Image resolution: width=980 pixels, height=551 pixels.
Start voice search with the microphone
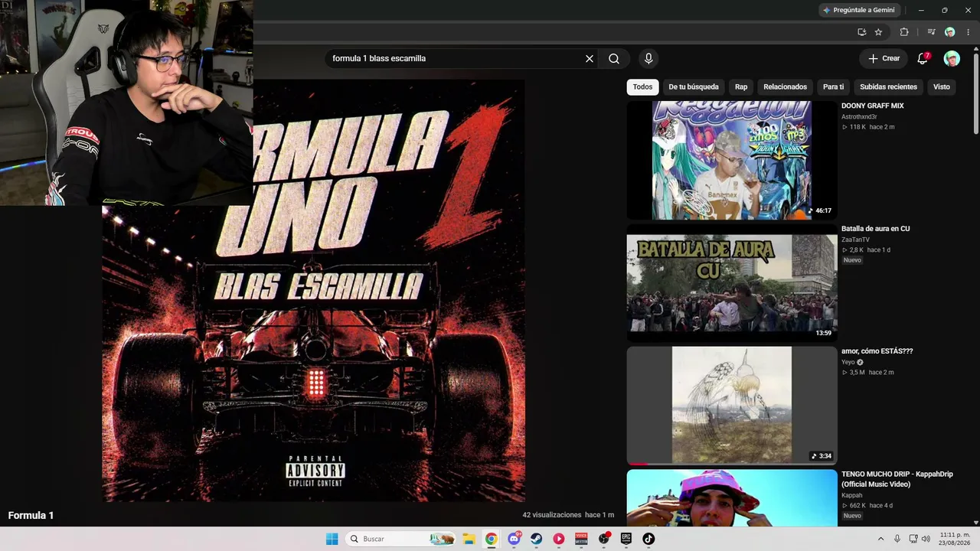pos(648,58)
